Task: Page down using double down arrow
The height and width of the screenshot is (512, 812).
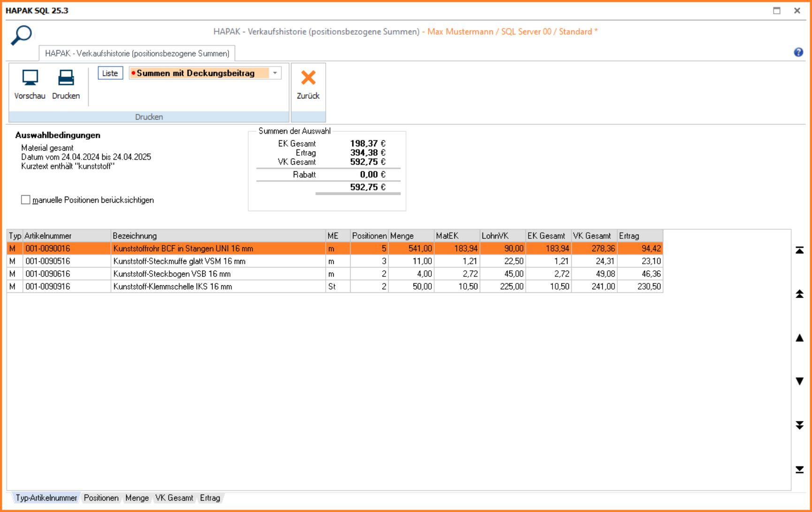Action: 799,425
